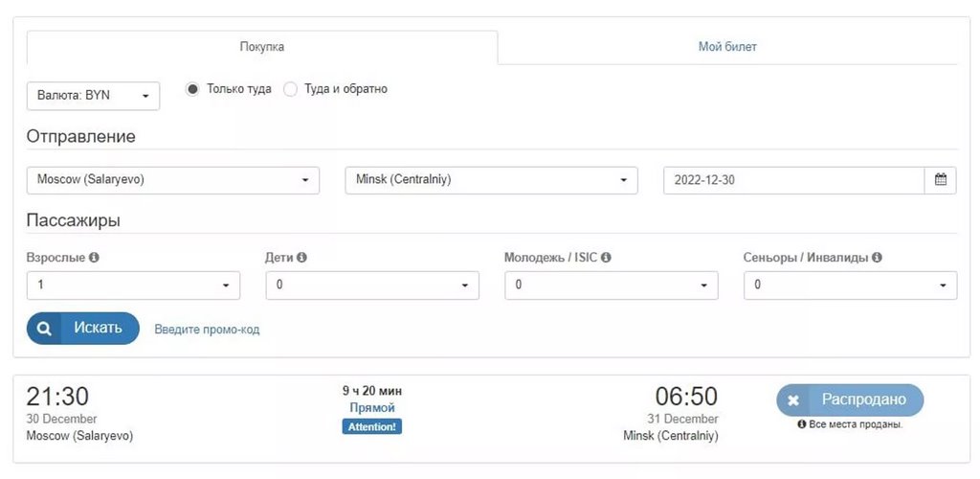This screenshot has height=479, width=980.
Task: Open the calendar date picker icon
Action: (x=940, y=180)
